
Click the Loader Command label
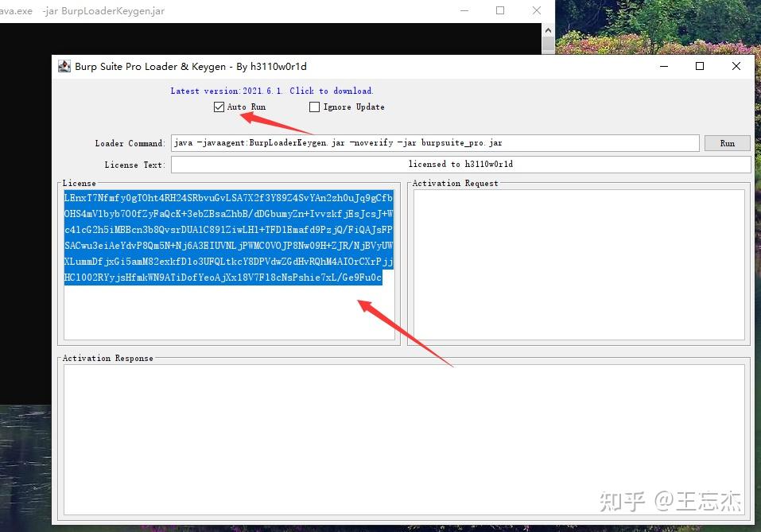130,143
